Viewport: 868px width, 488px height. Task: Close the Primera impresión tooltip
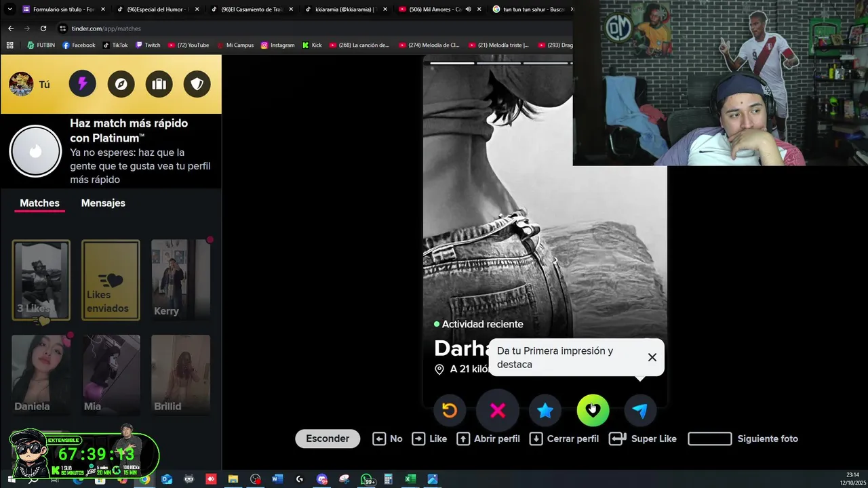[652, 357]
